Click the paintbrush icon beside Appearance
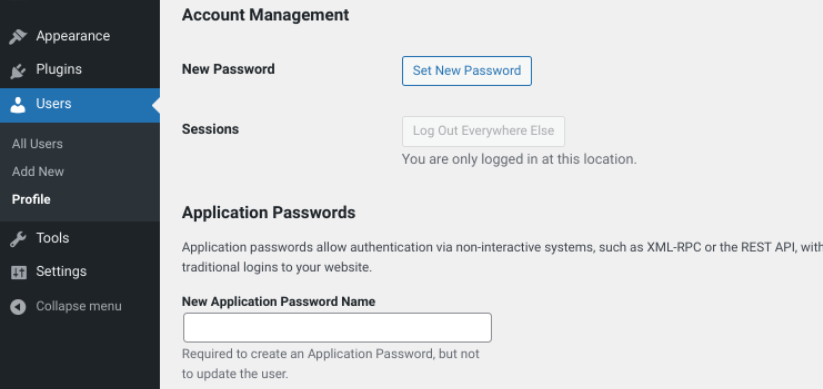 tap(18, 37)
